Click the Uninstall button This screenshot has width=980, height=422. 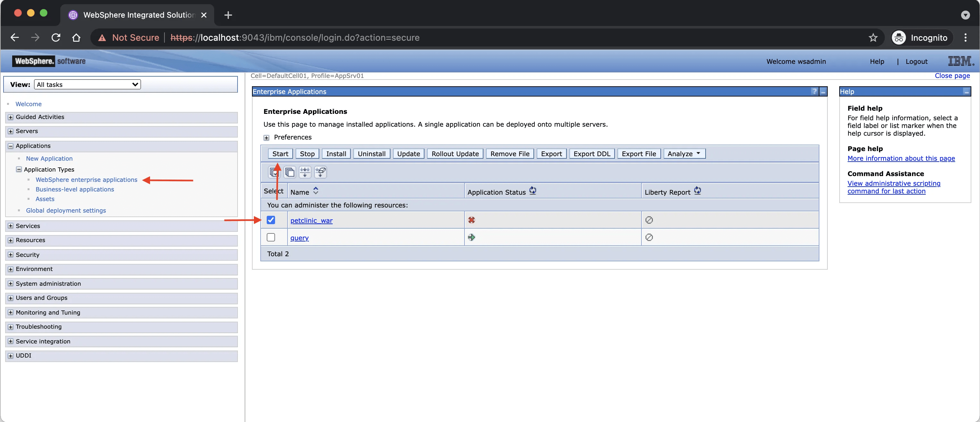pyautogui.click(x=372, y=153)
